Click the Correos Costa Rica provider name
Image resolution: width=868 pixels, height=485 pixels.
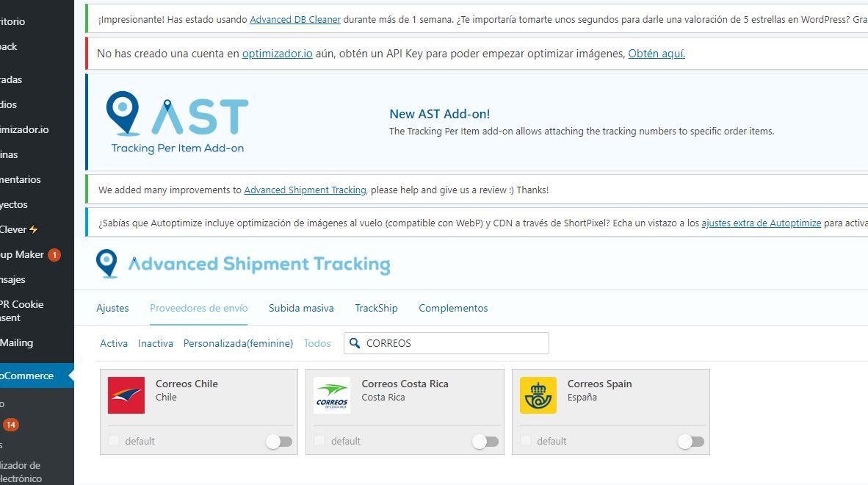click(x=405, y=384)
